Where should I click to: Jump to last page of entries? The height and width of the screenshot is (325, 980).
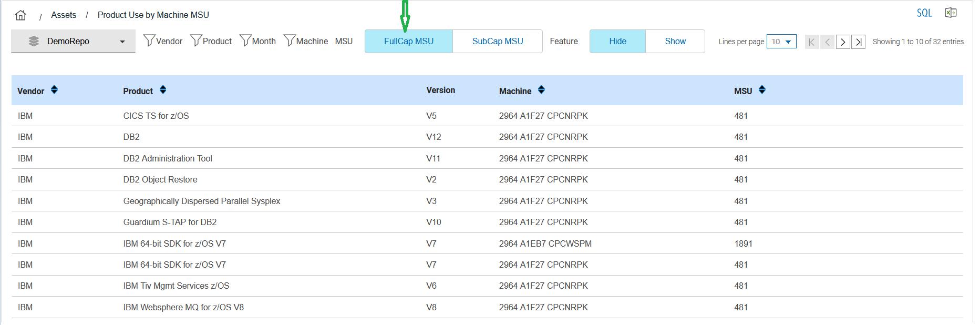pos(858,42)
